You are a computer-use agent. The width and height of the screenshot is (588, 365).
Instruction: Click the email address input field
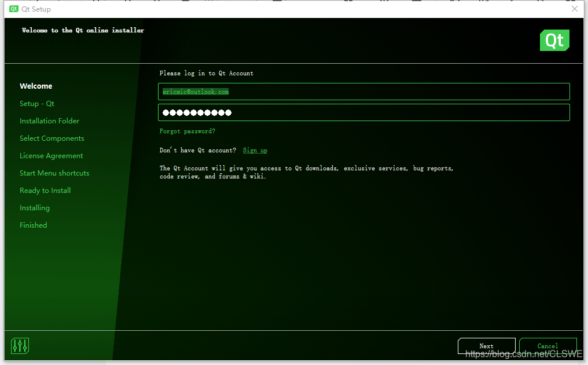tap(364, 92)
